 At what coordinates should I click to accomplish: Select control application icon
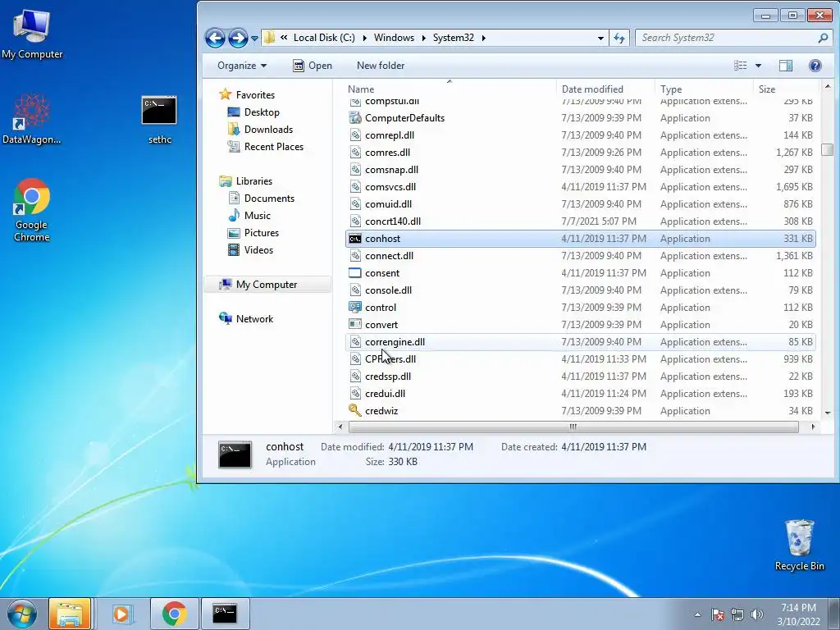[x=354, y=308]
